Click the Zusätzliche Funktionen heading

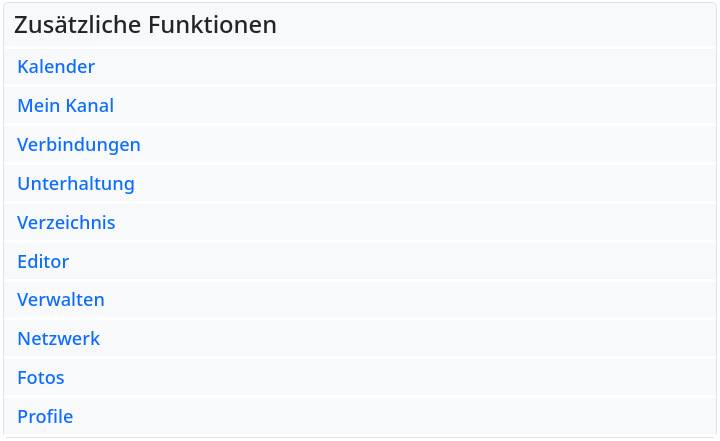pos(145,25)
